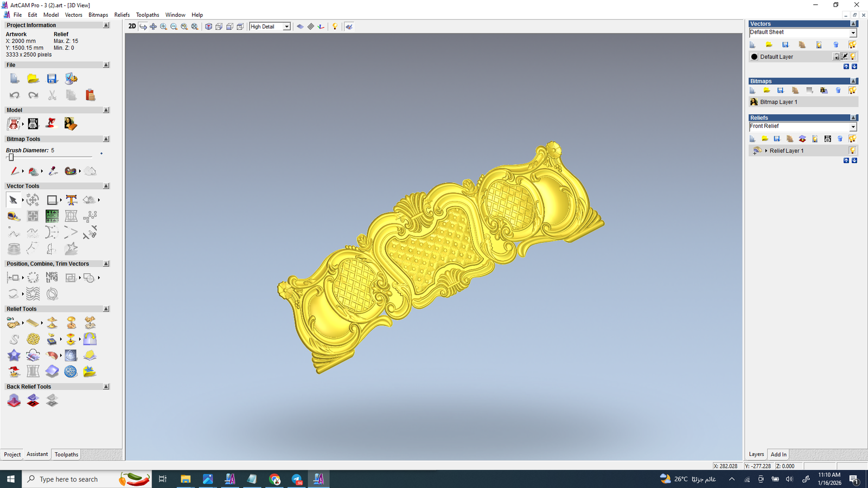Expand the Front Relief dropdown
The width and height of the screenshot is (868, 488).
[x=853, y=127]
